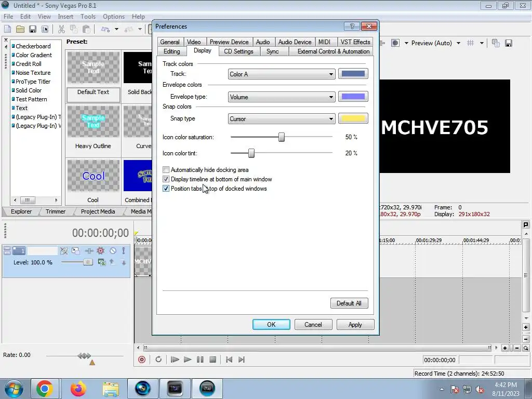Switch to the Video preferences tab
The width and height of the screenshot is (532, 399).
click(x=194, y=42)
